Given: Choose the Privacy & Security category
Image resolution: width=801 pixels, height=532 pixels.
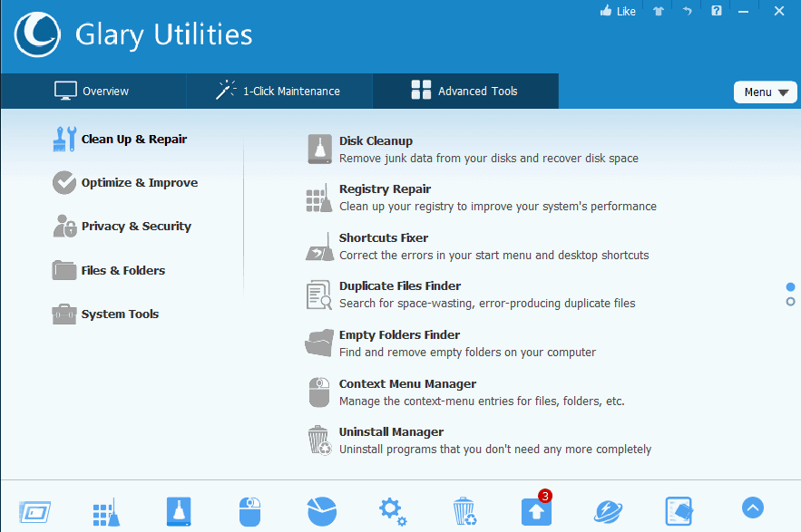Looking at the screenshot, I should coord(122,226).
